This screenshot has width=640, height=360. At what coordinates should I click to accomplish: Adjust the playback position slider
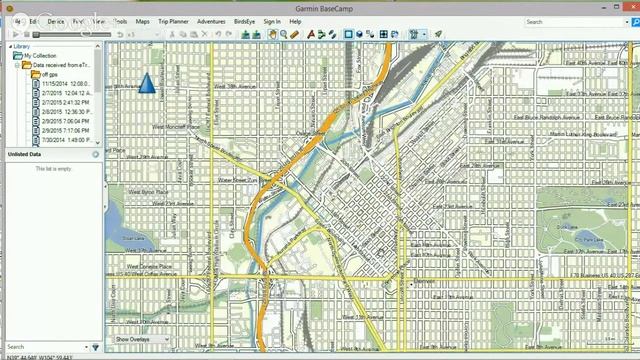pyautogui.click(x=72, y=35)
